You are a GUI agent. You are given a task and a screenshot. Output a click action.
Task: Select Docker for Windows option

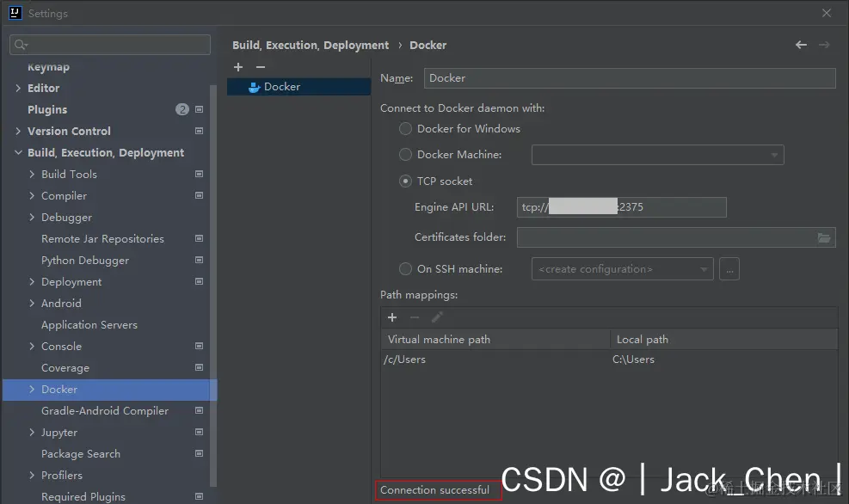click(405, 129)
